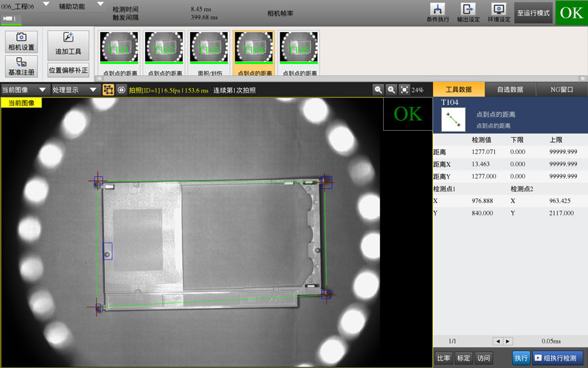The height and width of the screenshot is (368, 588).
Task: Click the 基准注册 reference registration icon
Action: pos(21,66)
